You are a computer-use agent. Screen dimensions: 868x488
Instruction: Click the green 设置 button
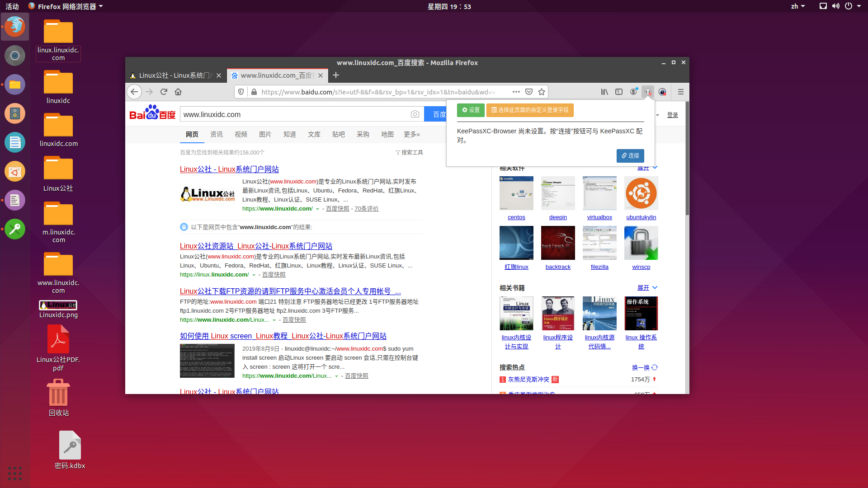471,110
